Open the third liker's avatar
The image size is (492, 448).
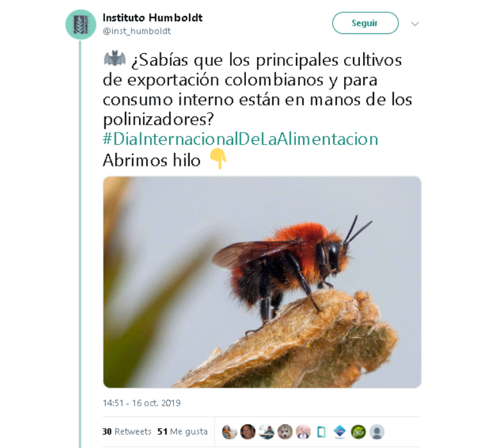click(266, 432)
